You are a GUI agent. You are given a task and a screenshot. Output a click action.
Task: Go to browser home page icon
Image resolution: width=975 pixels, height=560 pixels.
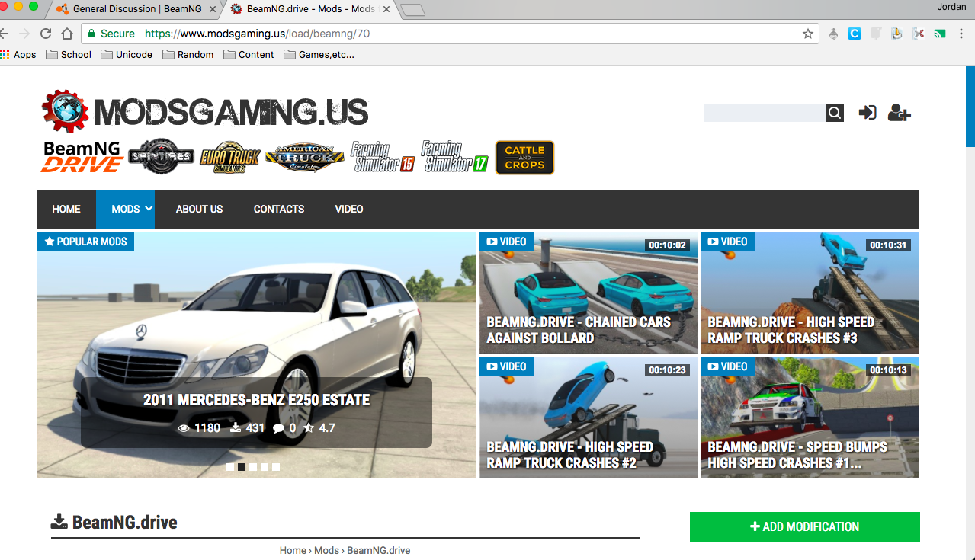point(67,34)
